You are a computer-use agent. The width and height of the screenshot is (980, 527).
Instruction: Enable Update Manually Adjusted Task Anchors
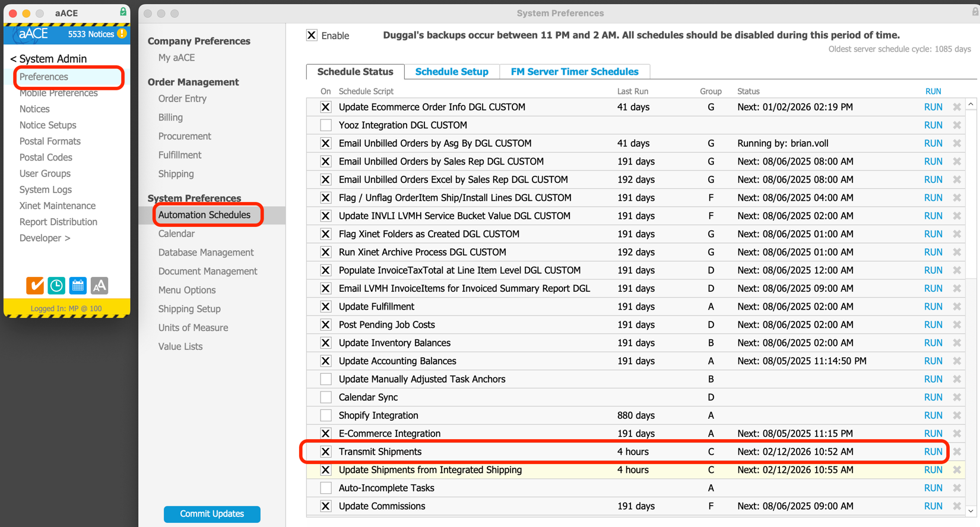click(326, 379)
